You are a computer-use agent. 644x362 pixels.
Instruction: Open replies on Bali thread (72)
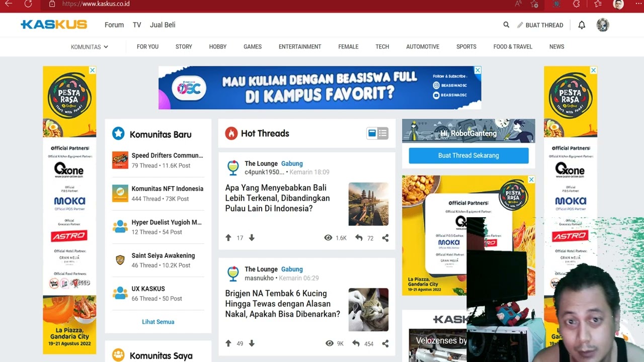coord(364,238)
